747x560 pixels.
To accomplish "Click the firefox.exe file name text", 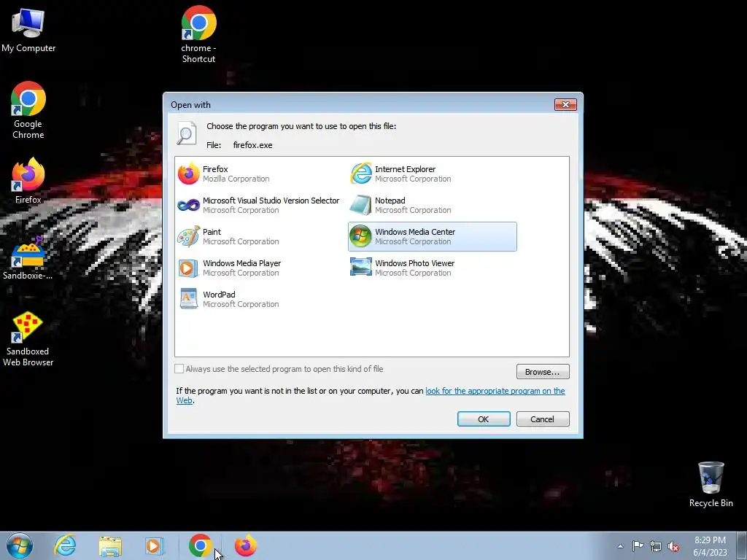I will [252, 145].
